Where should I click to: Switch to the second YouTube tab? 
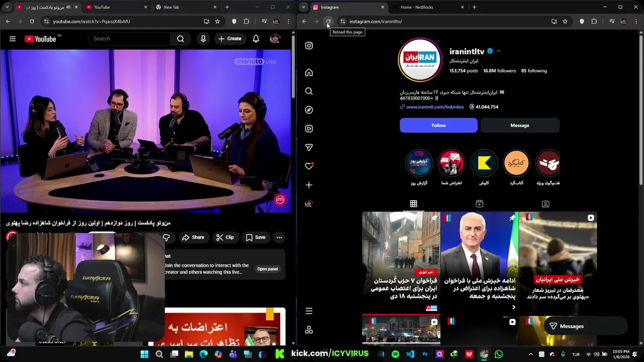tap(116, 7)
